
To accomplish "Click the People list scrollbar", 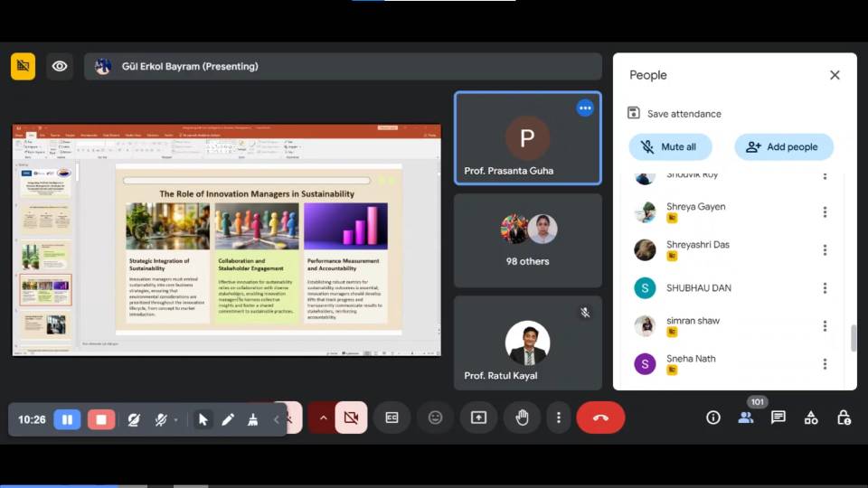I will point(853,338).
